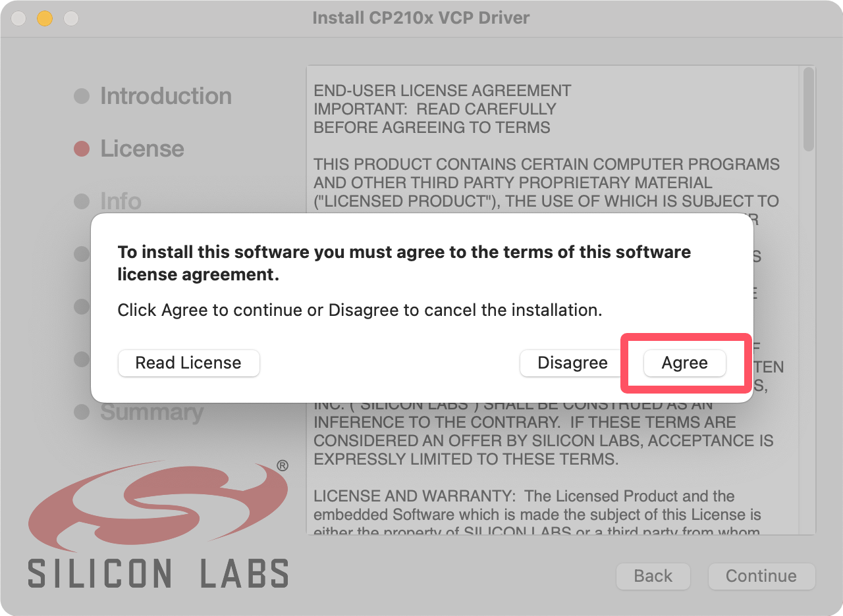
Task: Minimize window with the yellow button
Action: (x=44, y=18)
